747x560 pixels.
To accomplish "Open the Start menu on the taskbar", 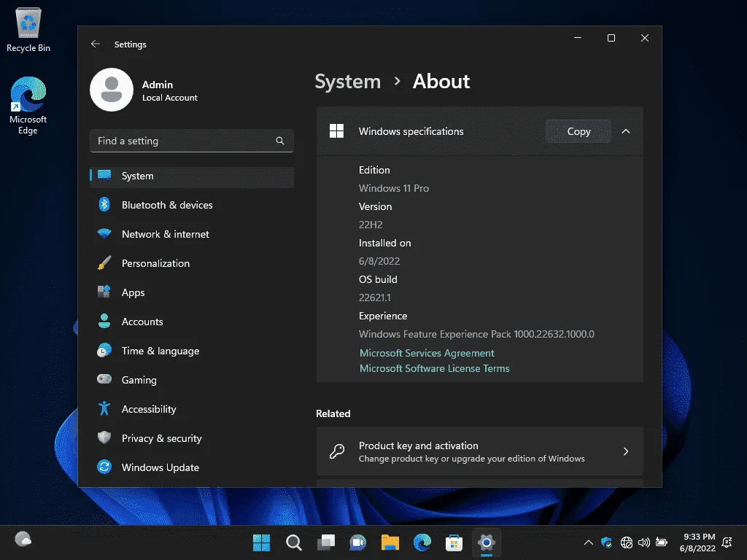I will (x=261, y=542).
